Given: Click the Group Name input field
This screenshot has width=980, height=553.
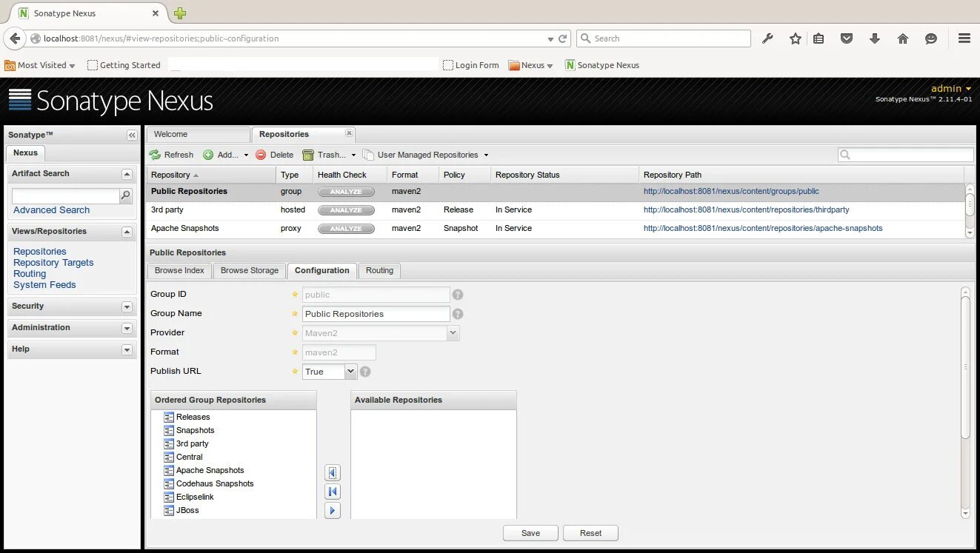Looking at the screenshot, I should coord(376,314).
